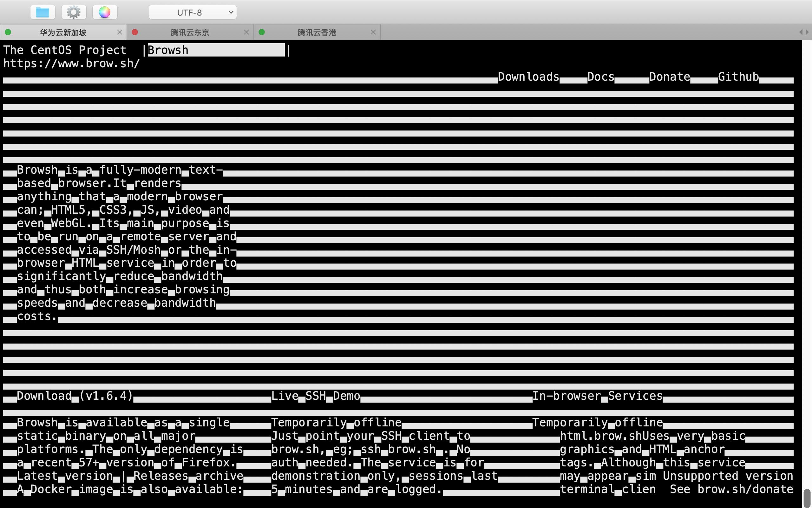Open the Donate nav link

[x=670, y=77]
